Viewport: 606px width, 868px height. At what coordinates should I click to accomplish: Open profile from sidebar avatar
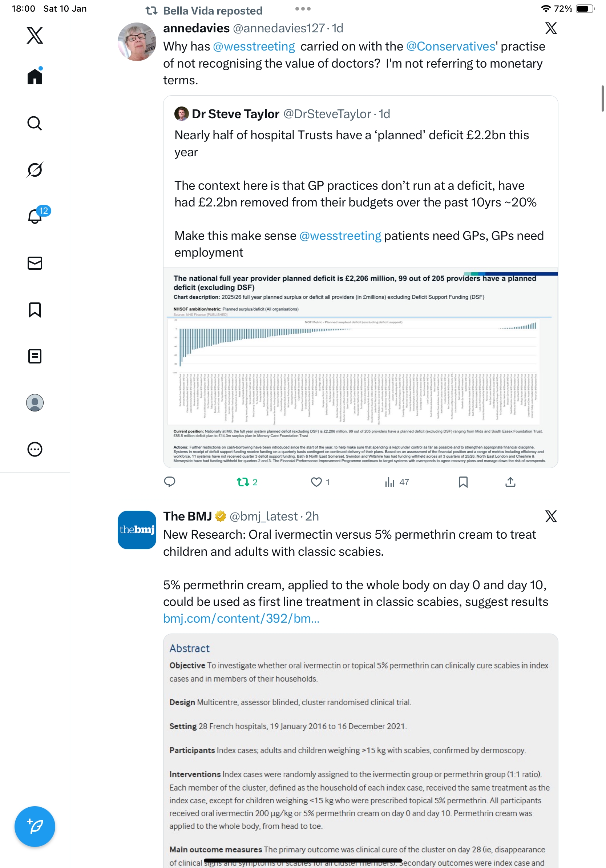tap(35, 403)
